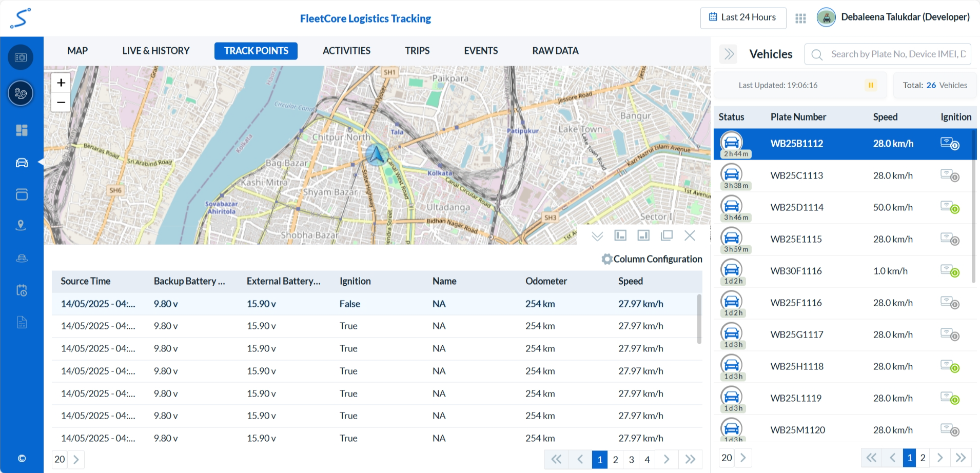
Task: Switch to the RAW DATA tab
Action: pos(555,50)
